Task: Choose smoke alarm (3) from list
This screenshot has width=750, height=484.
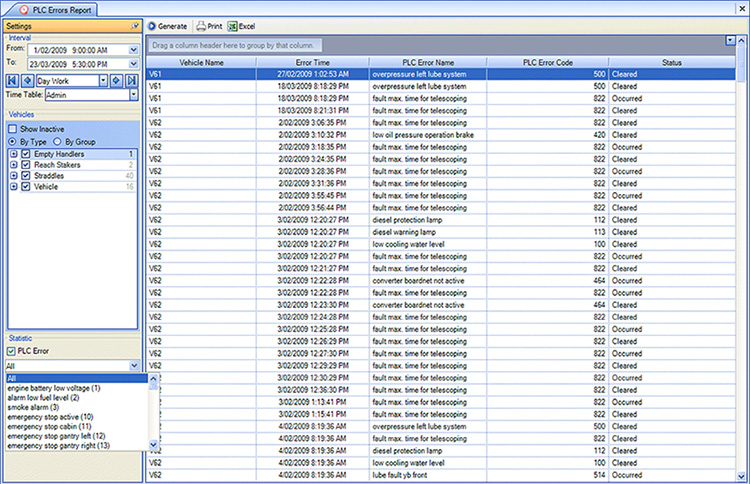Action: pos(33,407)
